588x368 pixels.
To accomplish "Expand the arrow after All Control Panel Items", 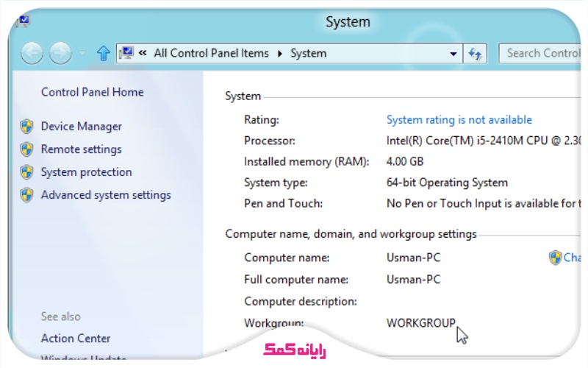I will (x=280, y=54).
